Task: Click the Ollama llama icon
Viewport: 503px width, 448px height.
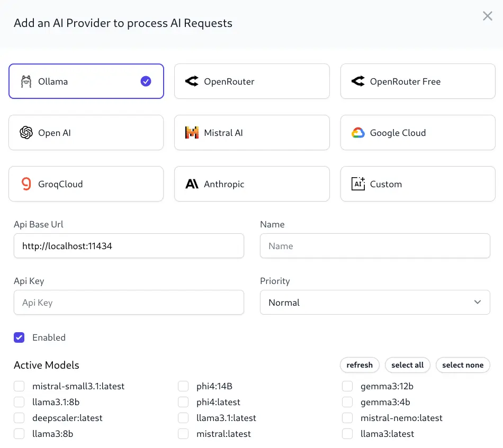Action: pos(26,81)
